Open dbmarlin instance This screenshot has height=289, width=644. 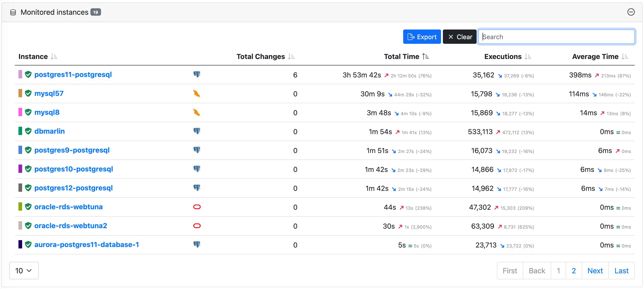50,131
